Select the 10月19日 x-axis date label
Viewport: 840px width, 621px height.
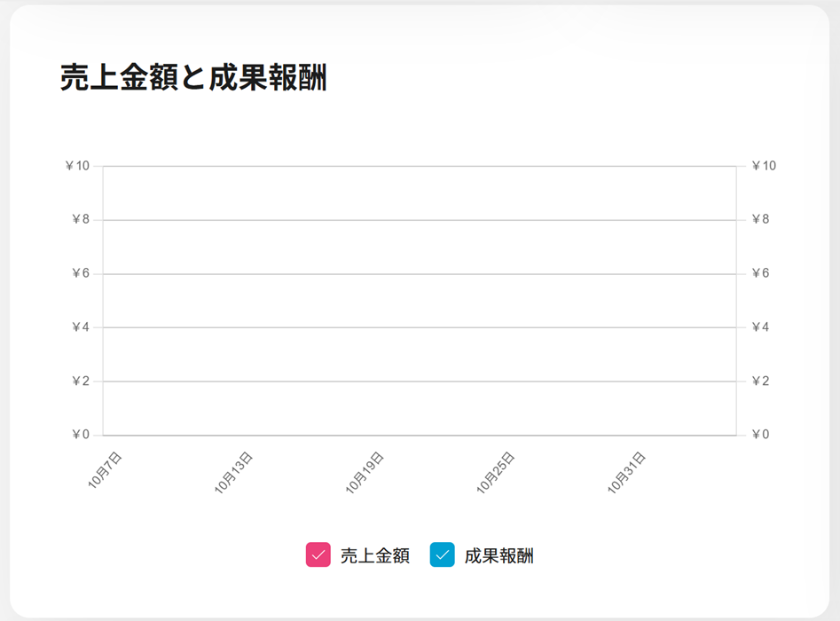pyautogui.click(x=365, y=473)
